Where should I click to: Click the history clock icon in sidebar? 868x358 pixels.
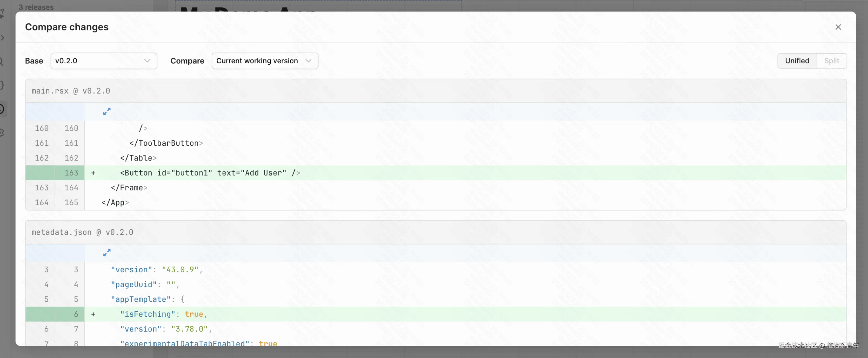coord(2,109)
